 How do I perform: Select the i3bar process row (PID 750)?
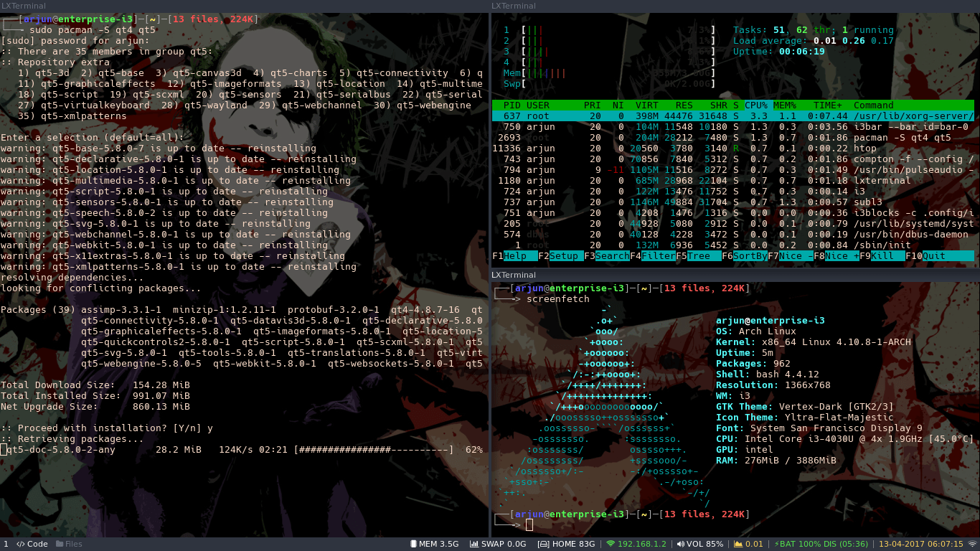click(733, 127)
